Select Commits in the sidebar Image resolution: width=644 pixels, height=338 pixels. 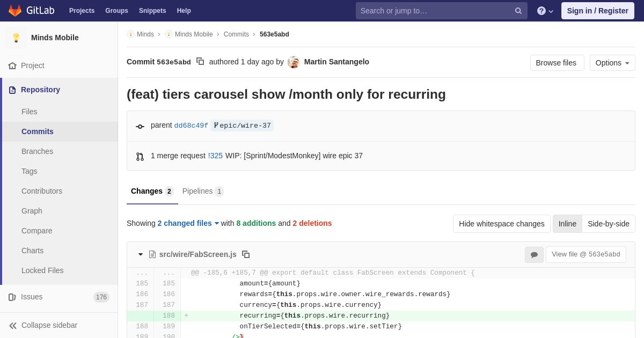point(38,131)
